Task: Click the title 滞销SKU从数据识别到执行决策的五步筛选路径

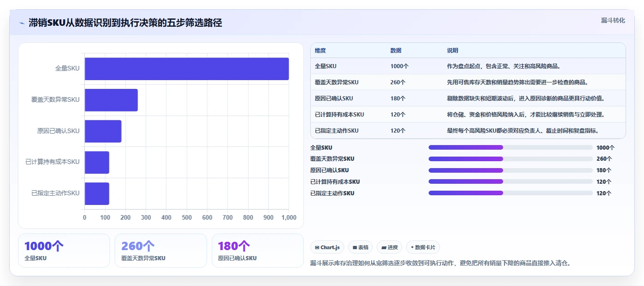Action: tap(125, 23)
